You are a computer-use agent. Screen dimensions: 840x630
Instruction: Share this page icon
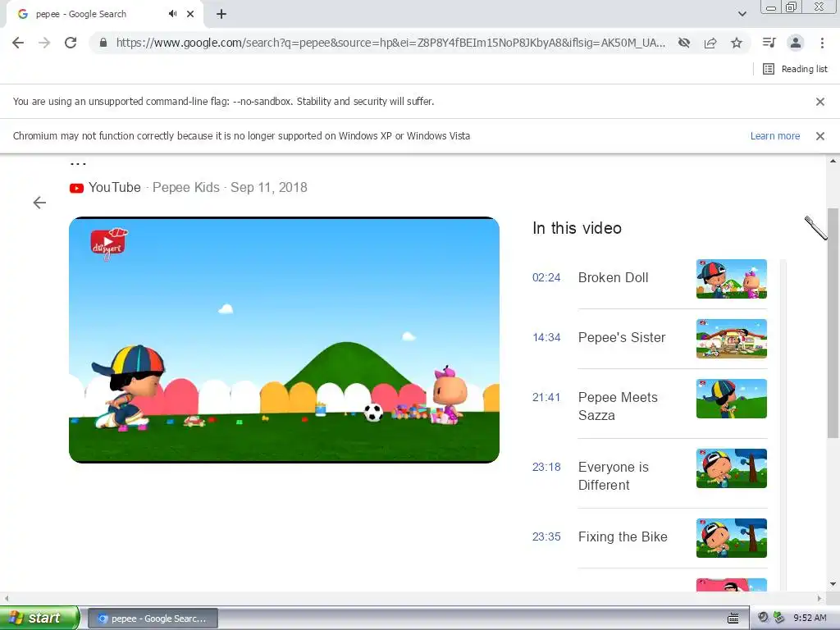point(710,43)
